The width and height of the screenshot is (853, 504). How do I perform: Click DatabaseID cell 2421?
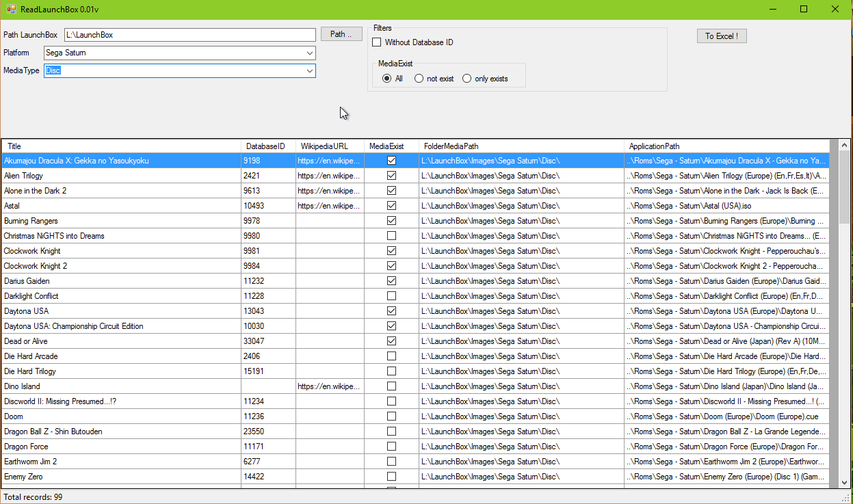click(x=269, y=176)
